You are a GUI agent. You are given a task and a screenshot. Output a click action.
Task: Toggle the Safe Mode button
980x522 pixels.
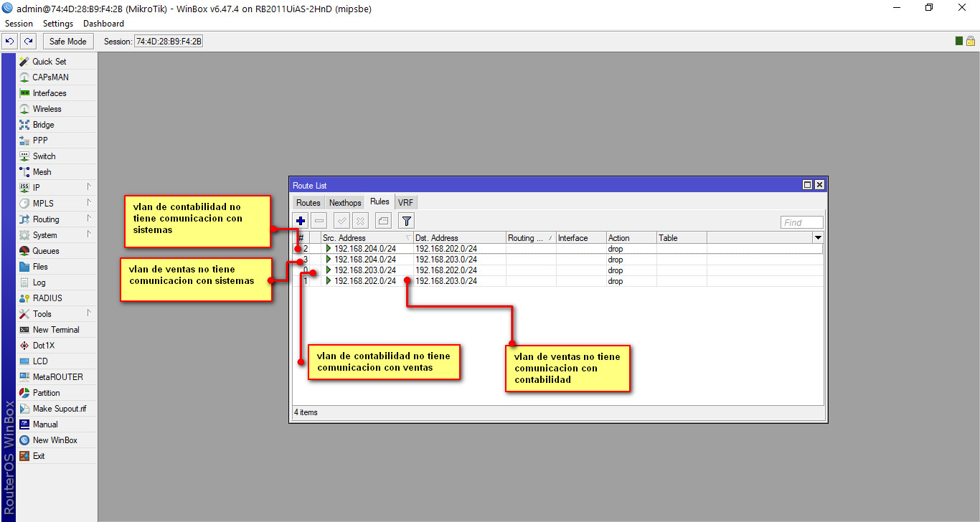(x=67, y=42)
